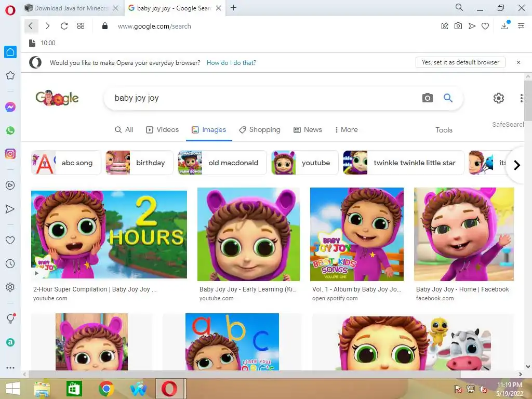Screen dimensions: 532x399
Task: Open the Windows Start menu
Action: [x=13, y=389]
